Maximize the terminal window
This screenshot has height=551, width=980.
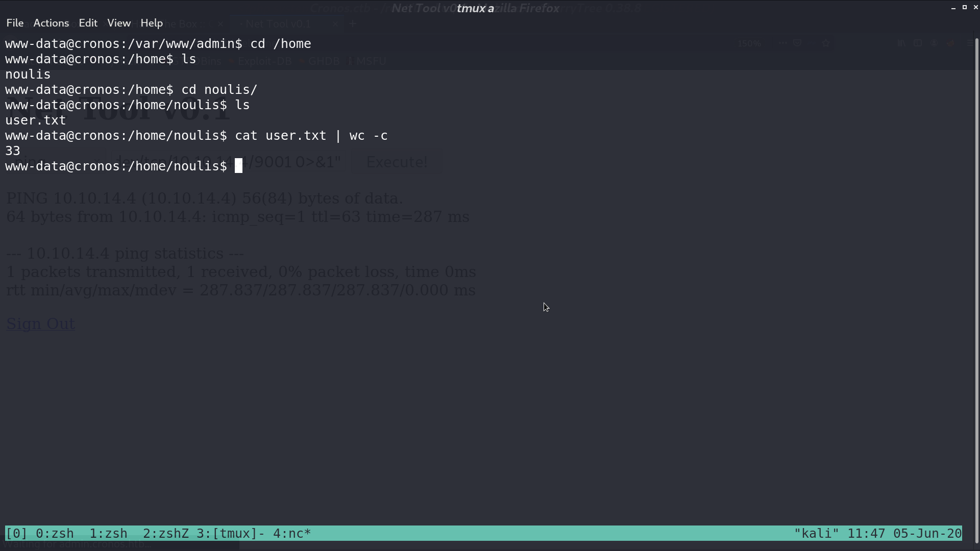(x=964, y=7)
